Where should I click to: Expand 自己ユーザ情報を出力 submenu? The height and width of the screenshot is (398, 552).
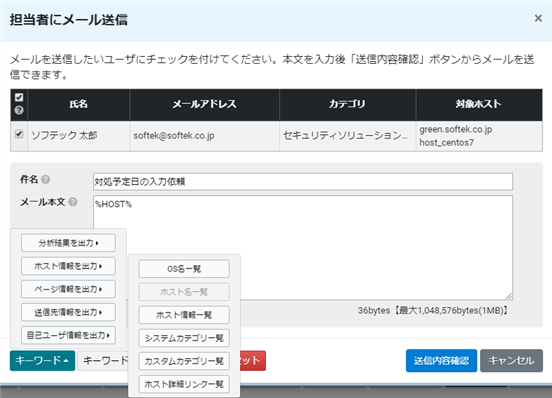pos(68,335)
